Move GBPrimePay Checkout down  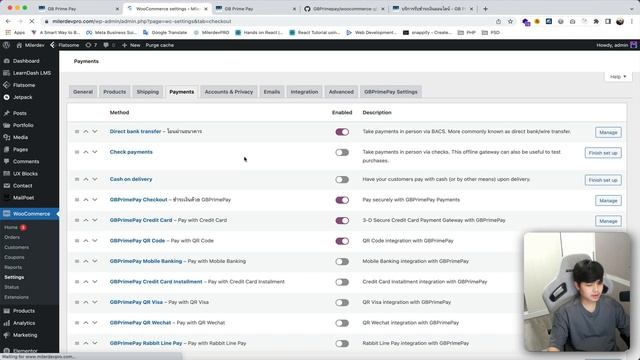[x=95, y=200]
